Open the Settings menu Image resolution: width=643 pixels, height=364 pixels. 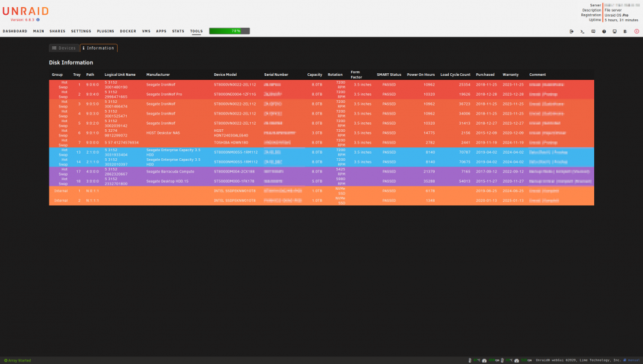[81, 31]
